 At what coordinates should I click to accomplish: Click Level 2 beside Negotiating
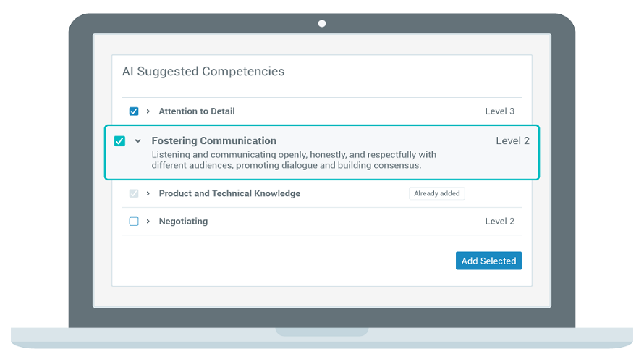500,222
